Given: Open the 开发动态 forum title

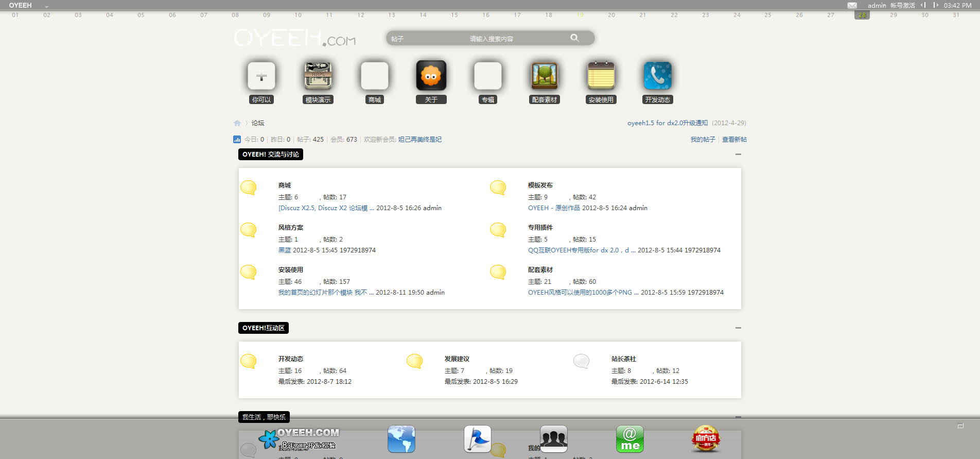Looking at the screenshot, I should coord(291,359).
